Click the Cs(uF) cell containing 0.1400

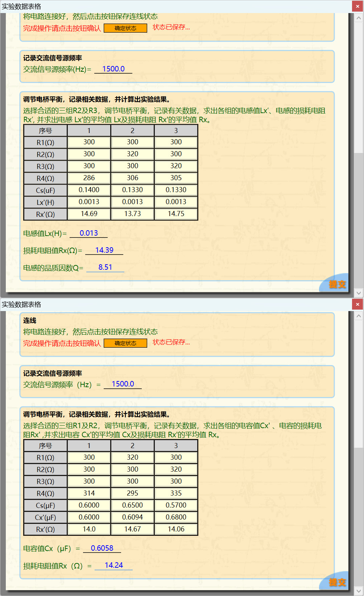tap(89, 190)
